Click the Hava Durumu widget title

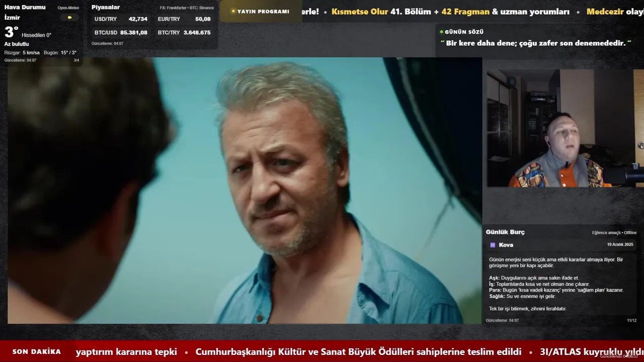click(x=25, y=7)
